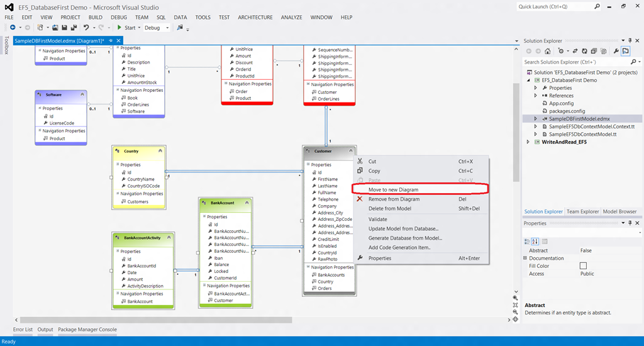
Task: Collapse All items in Solution Explorer
Action: 594,52
